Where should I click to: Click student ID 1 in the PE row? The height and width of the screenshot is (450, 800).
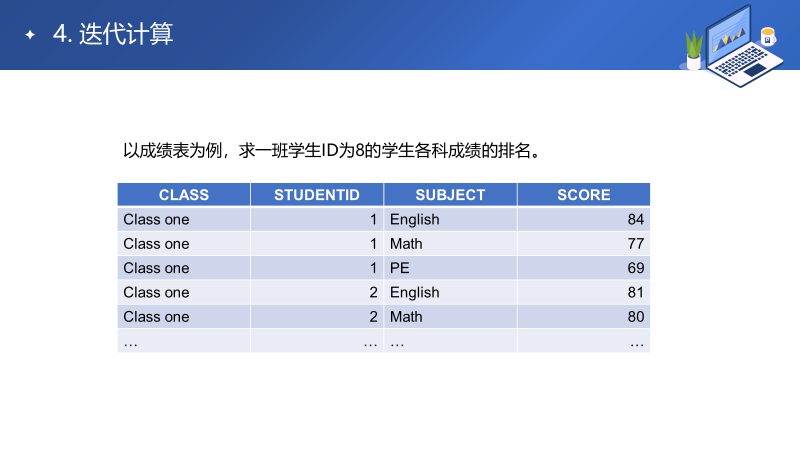click(373, 268)
